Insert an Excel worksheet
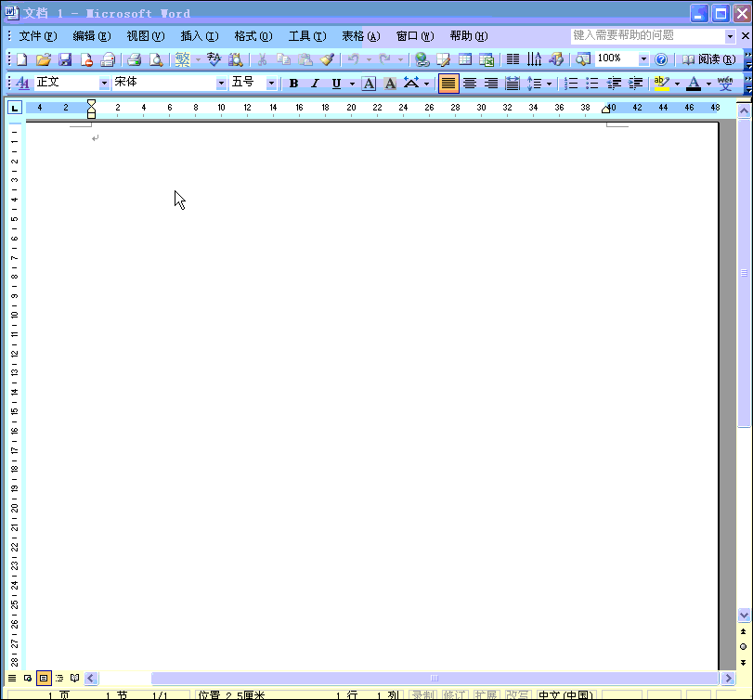The image size is (753, 700). [x=487, y=59]
